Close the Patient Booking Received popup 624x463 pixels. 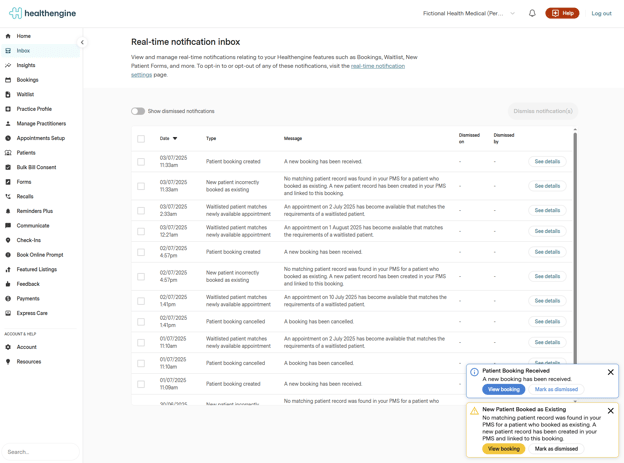click(x=611, y=372)
